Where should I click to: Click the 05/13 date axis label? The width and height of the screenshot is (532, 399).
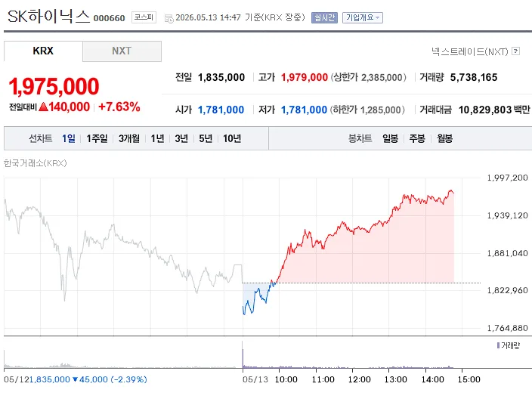click(x=255, y=379)
